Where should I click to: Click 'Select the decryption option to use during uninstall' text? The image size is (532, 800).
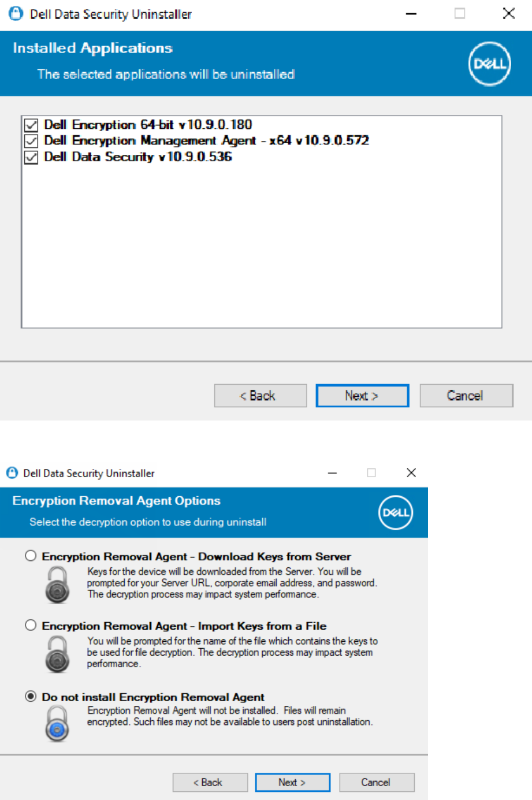148,522
